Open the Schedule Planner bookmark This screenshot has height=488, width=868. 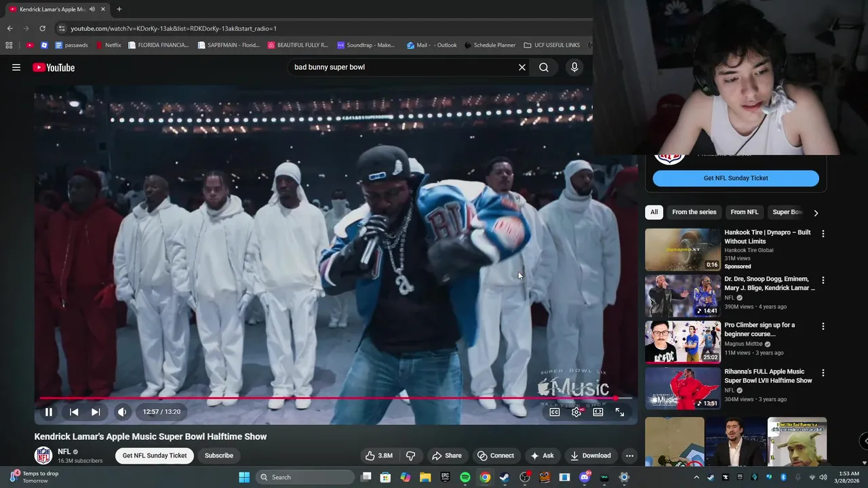point(490,45)
